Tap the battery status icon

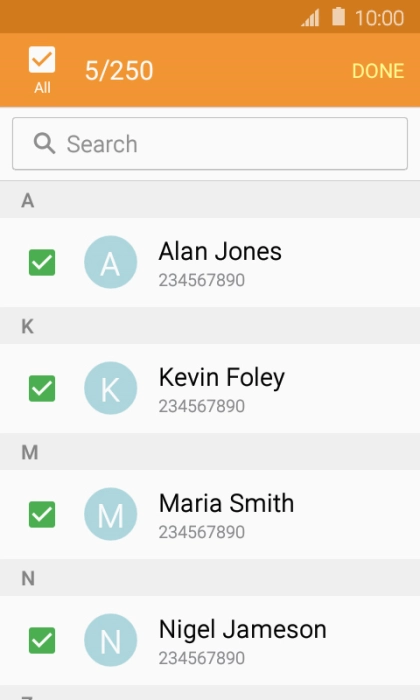pyautogui.click(x=339, y=17)
